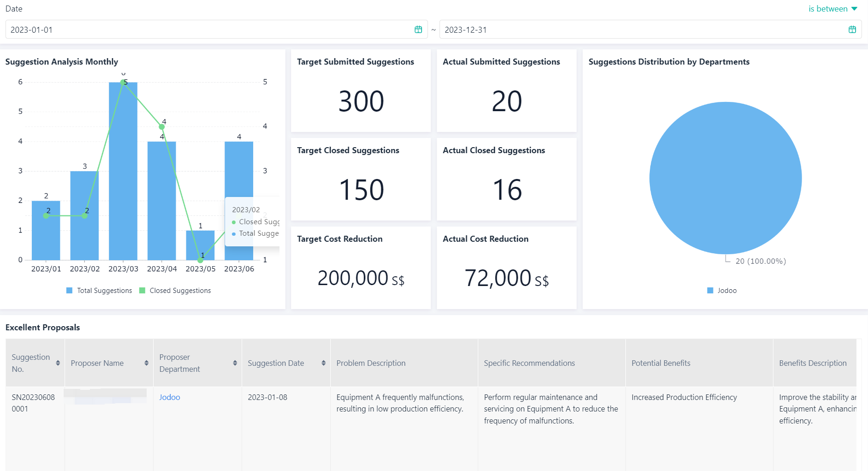Toggle Total Suggestions legend series
The width and height of the screenshot is (868, 471).
pyautogui.click(x=99, y=291)
